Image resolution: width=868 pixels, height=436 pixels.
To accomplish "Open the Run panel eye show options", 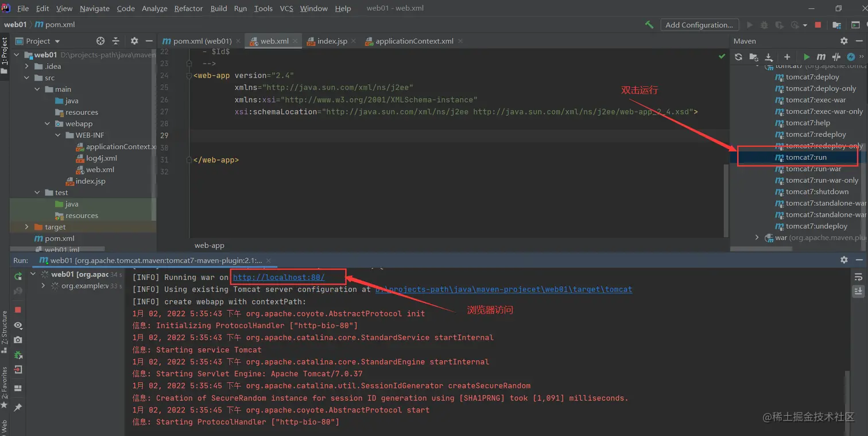I will click(x=18, y=325).
